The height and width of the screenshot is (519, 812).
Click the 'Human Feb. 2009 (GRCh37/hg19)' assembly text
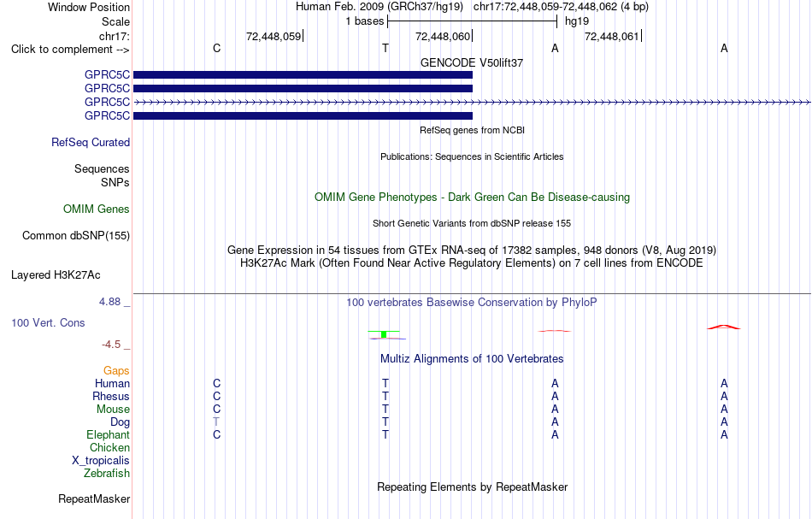pos(379,7)
